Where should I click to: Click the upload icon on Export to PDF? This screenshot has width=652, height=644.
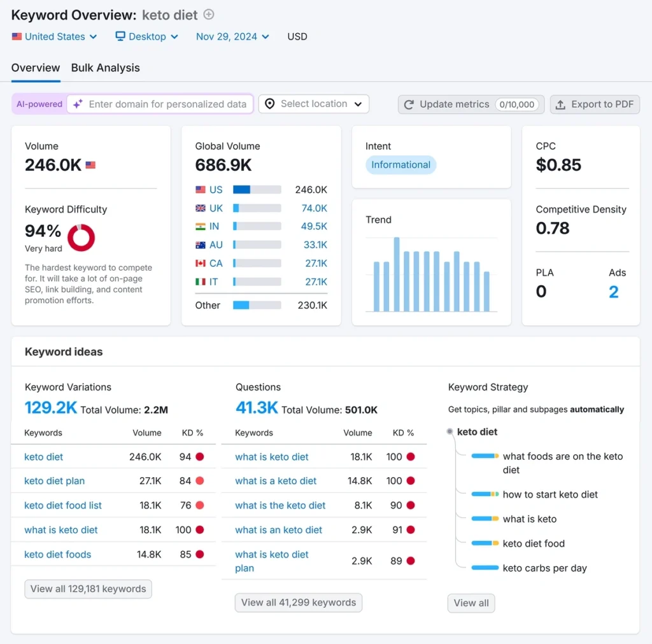(x=560, y=104)
